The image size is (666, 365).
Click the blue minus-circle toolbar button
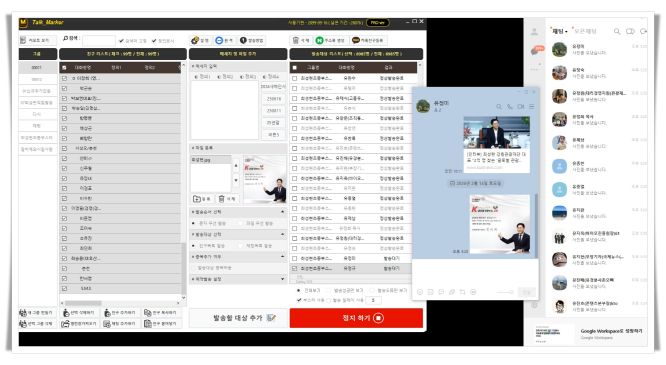coord(224,40)
